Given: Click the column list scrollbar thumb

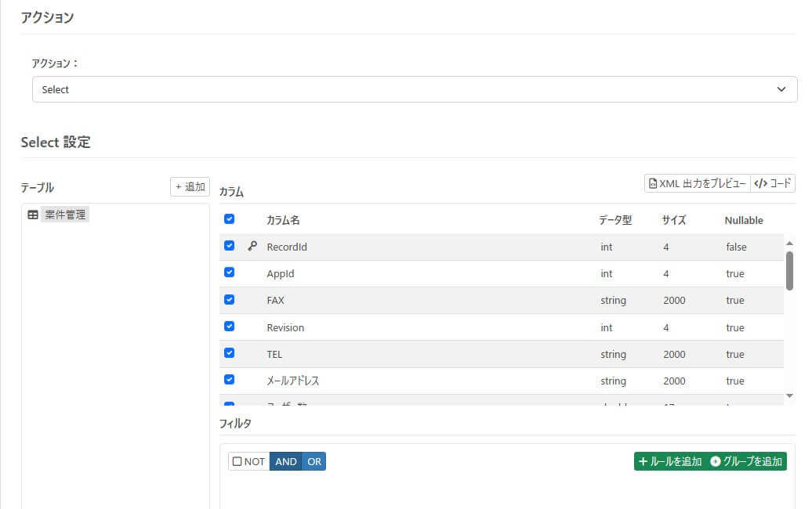Looking at the screenshot, I should (x=790, y=271).
